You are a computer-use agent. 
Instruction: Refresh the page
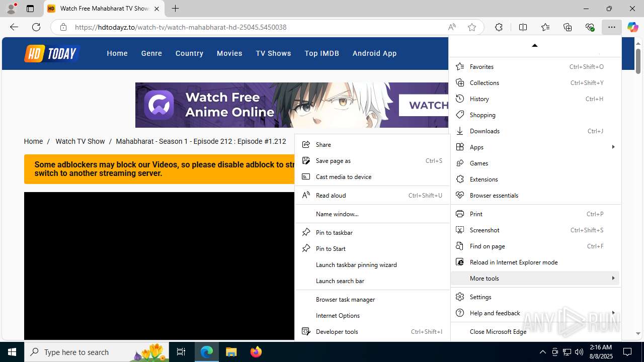pyautogui.click(x=36, y=27)
